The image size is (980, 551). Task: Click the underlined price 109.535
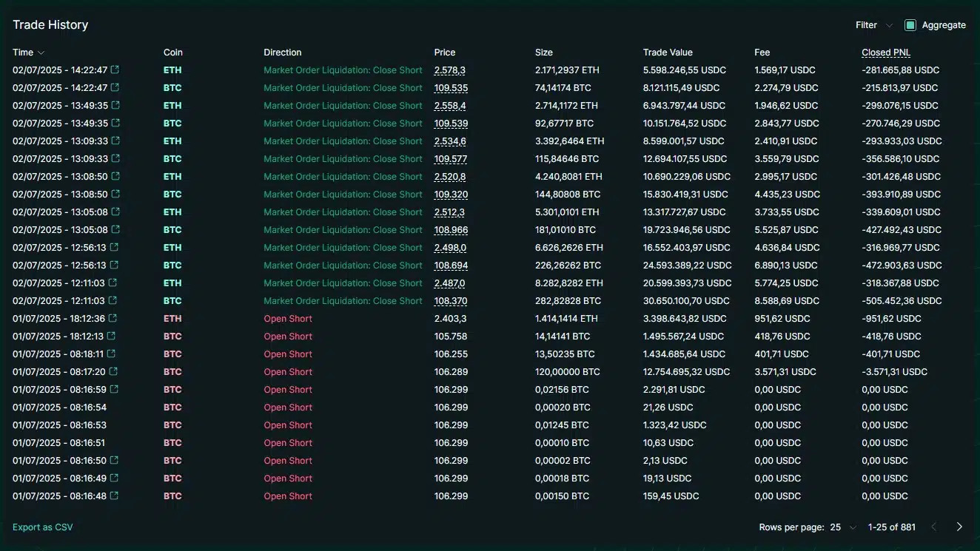451,88
